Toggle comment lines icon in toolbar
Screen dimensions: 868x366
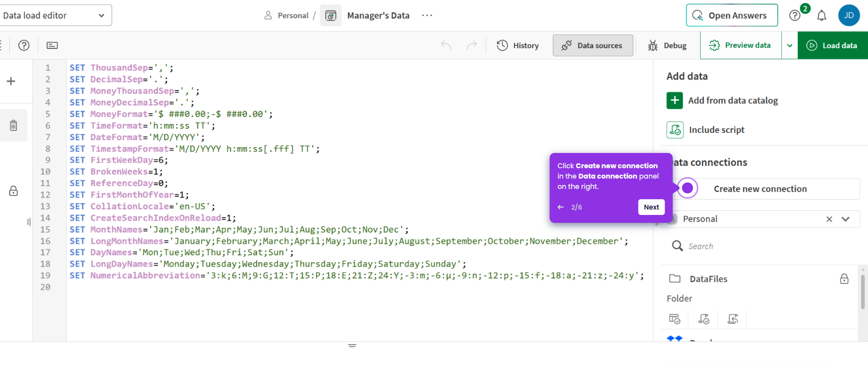coord(52,45)
